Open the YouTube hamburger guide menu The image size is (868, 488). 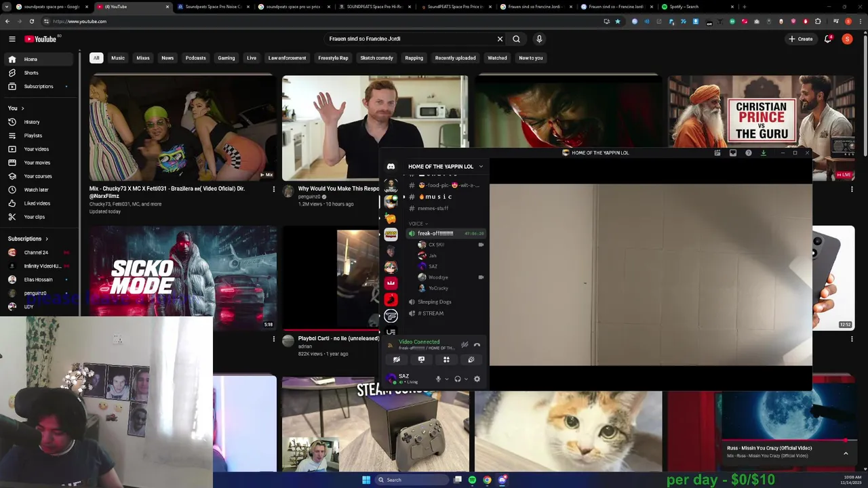click(x=12, y=39)
